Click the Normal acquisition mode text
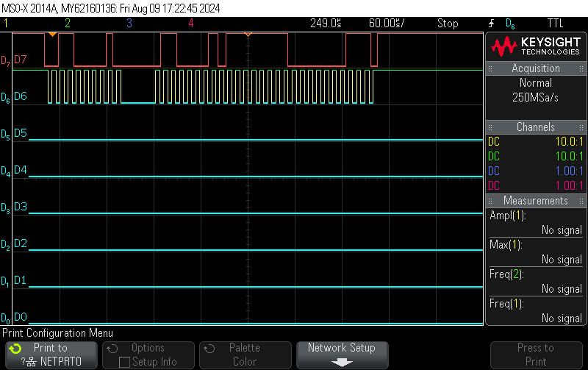This screenshot has height=370, width=588. 536,83
